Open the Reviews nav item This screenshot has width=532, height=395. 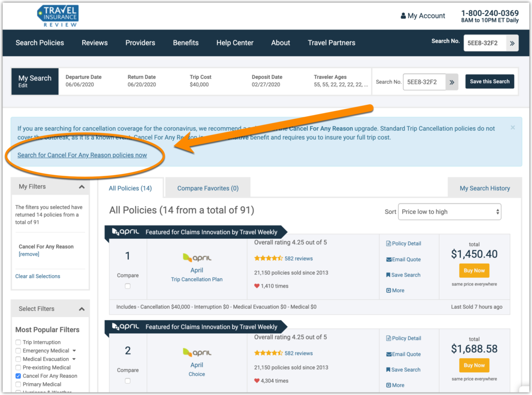point(95,43)
